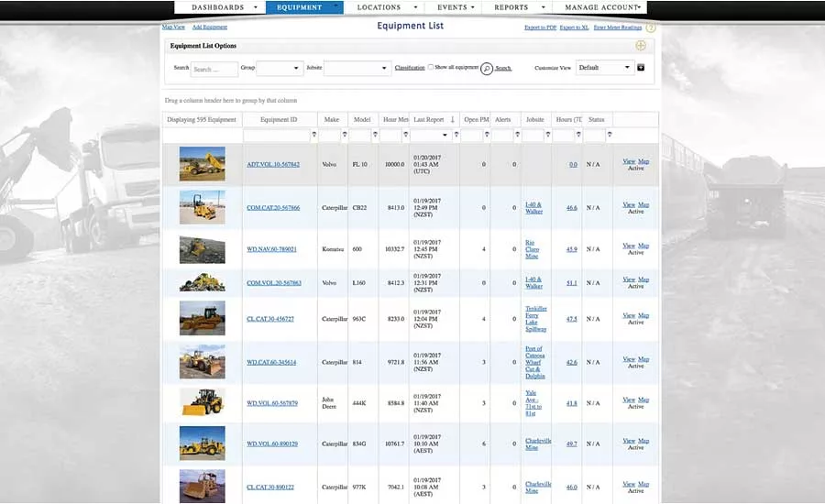Open the Customize View Default dropdown

click(x=605, y=68)
